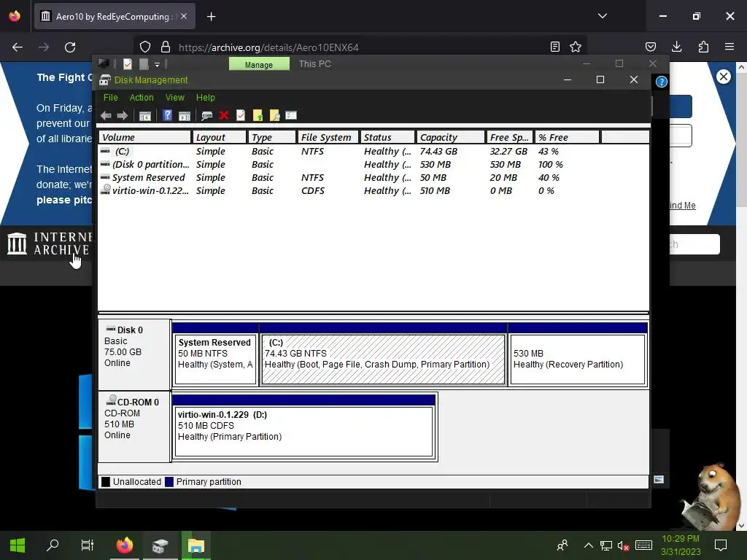
Task: Click the New Folder quick-access icon in This PC
Action: point(144,64)
